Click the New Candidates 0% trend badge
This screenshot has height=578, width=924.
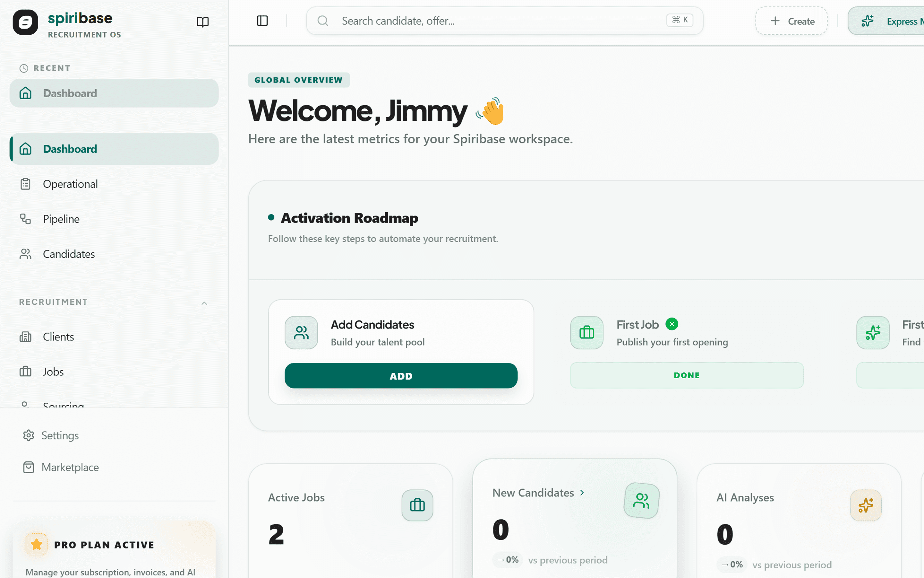pyautogui.click(x=508, y=560)
